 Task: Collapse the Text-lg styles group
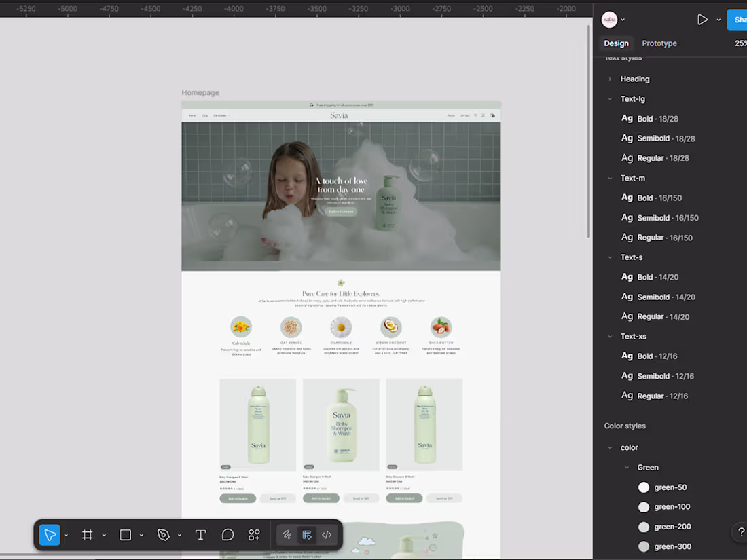click(610, 99)
